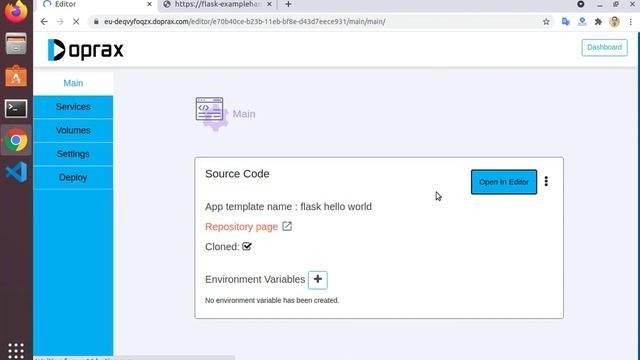Click the location extension icon in toolbar
This screenshot has width=640, height=360.
pos(582,22)
